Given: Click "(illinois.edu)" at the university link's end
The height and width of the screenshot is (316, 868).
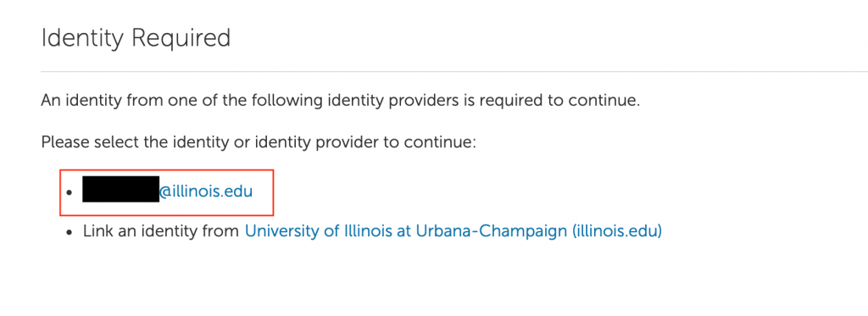Looking at the screenshot, I should coord(617,230).
